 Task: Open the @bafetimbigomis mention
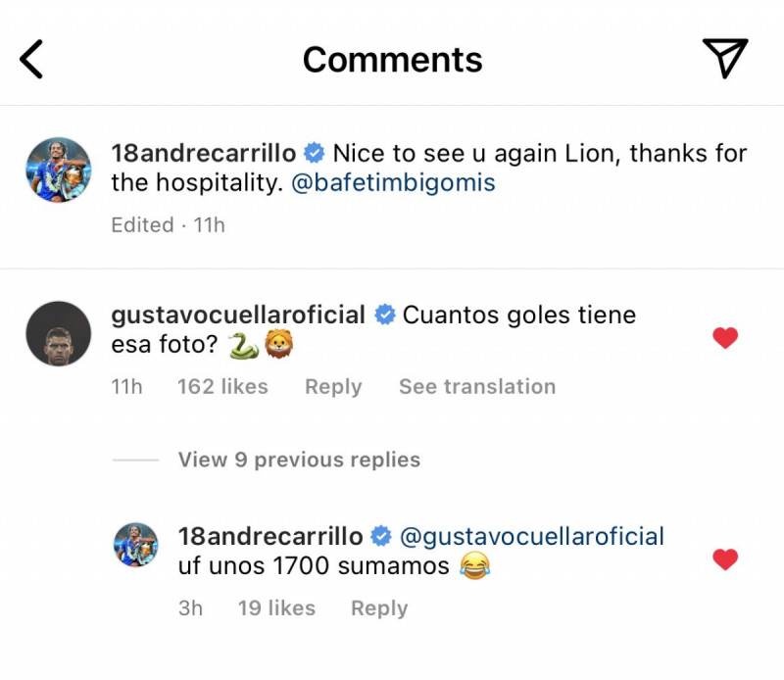393,182
